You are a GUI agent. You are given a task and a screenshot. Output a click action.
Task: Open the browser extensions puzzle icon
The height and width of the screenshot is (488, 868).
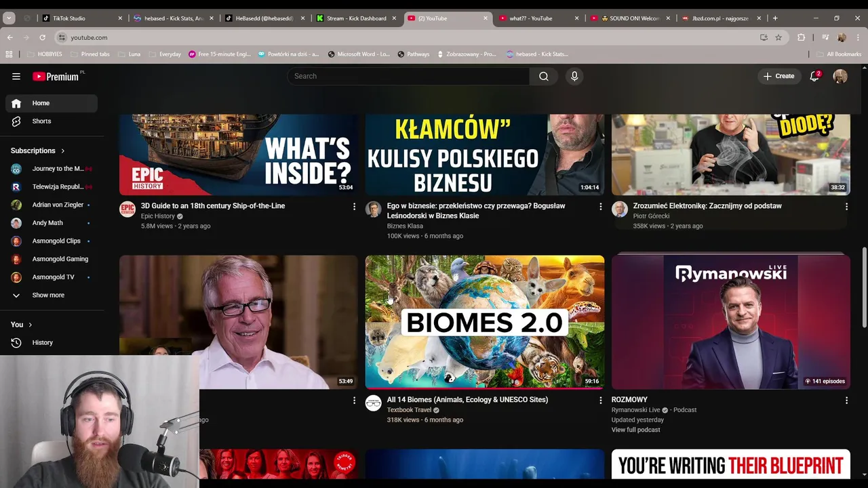802,37
